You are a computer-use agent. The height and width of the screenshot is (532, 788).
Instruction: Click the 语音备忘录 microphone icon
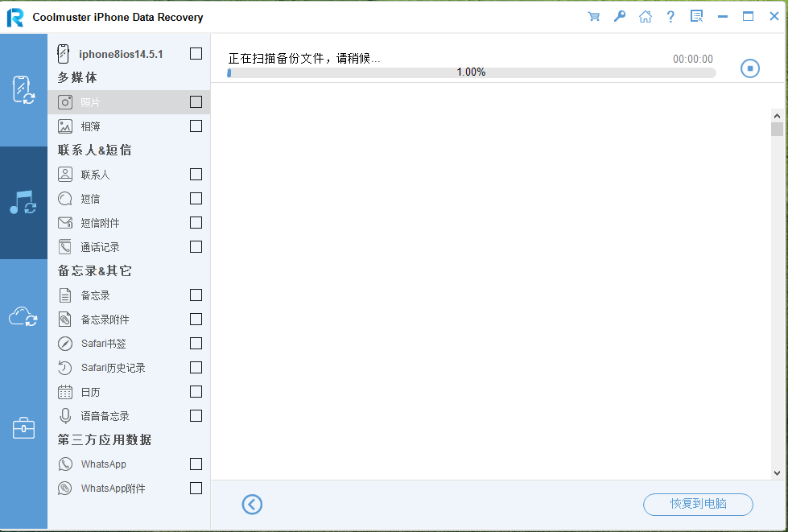pos(65,416)
